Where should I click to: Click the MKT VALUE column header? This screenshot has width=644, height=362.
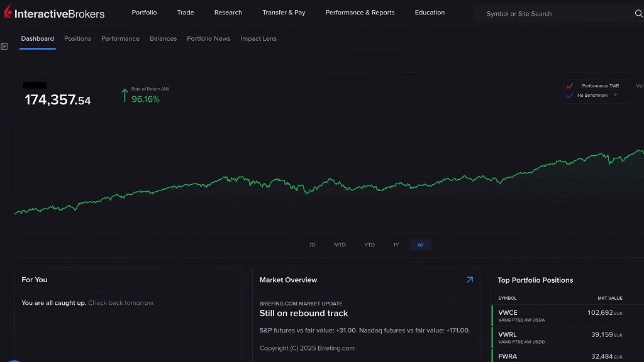(610, 298)
